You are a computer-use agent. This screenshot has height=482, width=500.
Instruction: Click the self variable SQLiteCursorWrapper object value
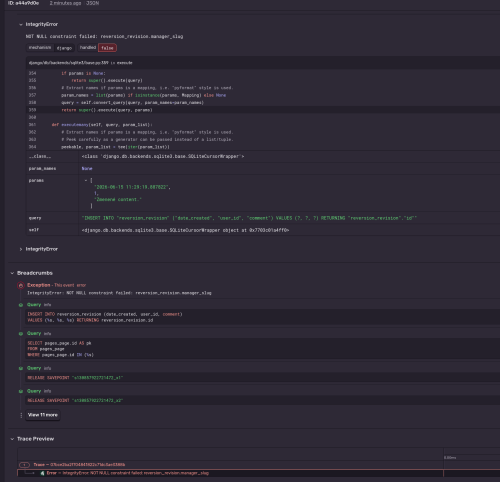point(185,230)
